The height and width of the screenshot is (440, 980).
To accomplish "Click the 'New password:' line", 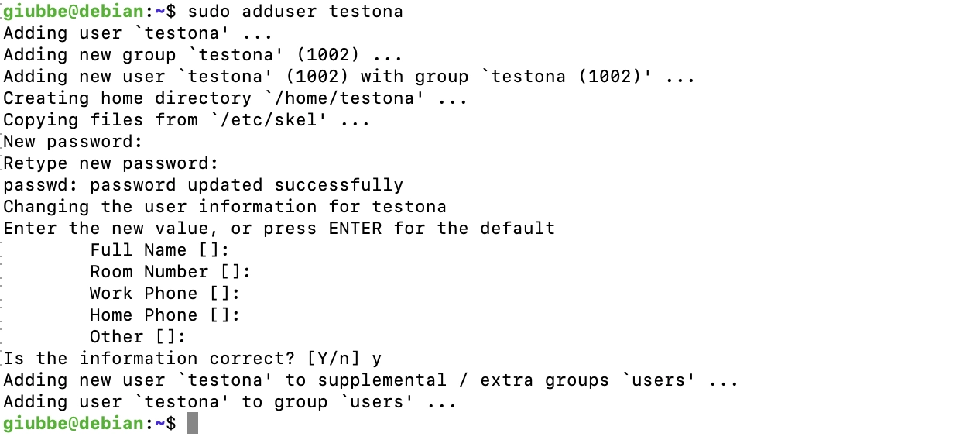I will pos(74,142).
